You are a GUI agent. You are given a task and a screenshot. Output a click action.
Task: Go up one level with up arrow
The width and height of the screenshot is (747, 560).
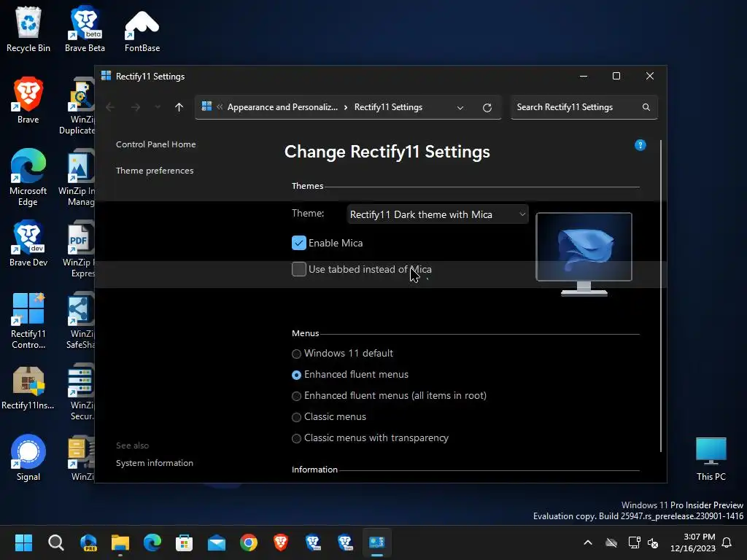[179, 107]
